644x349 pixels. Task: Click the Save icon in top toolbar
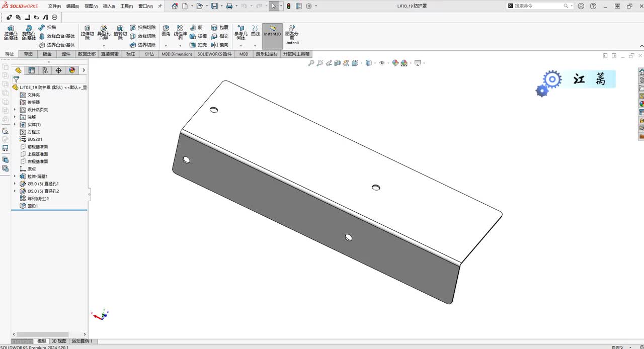[214, 6]
